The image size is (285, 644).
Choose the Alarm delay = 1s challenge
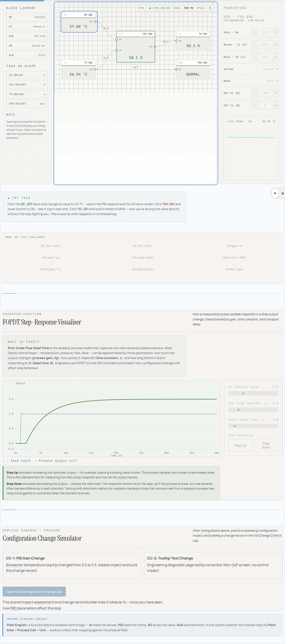[50, 269]
